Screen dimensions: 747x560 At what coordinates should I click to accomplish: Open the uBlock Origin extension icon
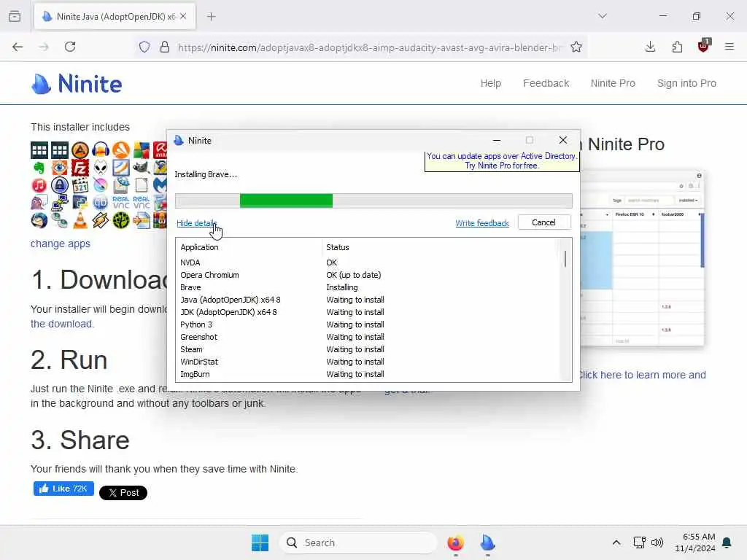point(704,46)
